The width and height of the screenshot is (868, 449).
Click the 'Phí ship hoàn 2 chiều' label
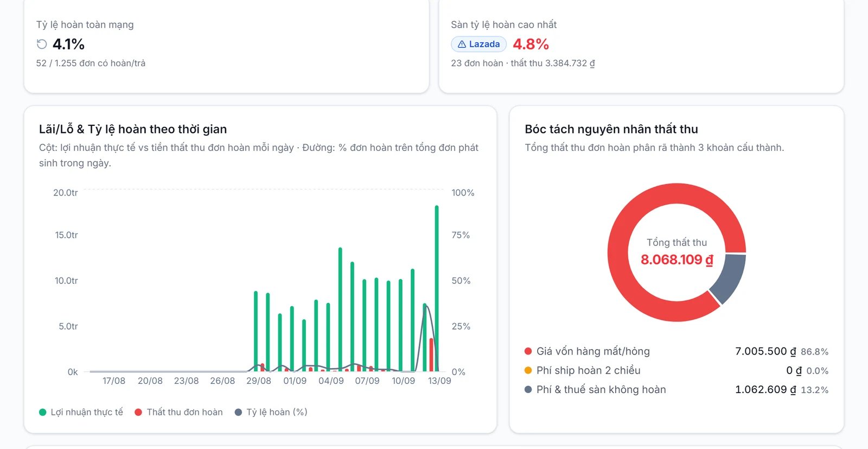coord(589,370)
